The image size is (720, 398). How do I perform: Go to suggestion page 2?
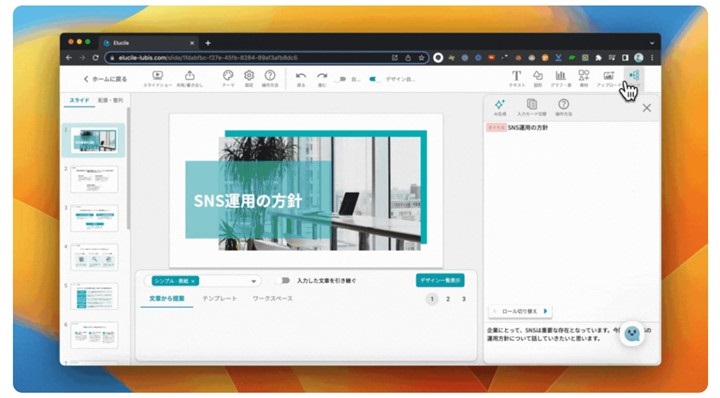(448, 299)
